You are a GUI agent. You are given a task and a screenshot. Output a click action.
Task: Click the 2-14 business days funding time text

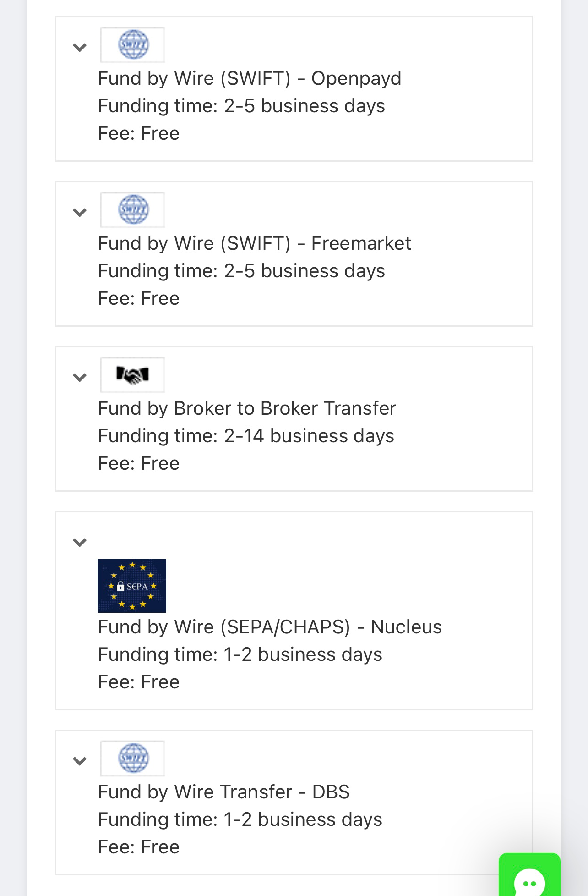pyautogui.click(x=309, y=436)
